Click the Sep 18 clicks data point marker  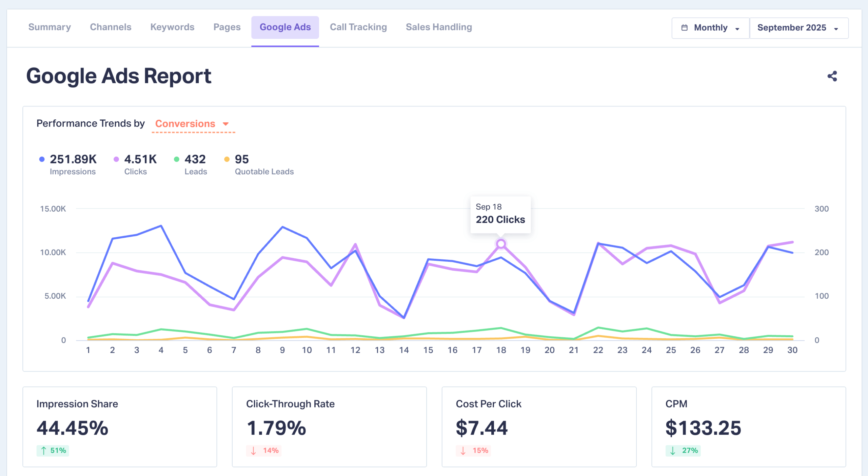click(x=501, y=244)
